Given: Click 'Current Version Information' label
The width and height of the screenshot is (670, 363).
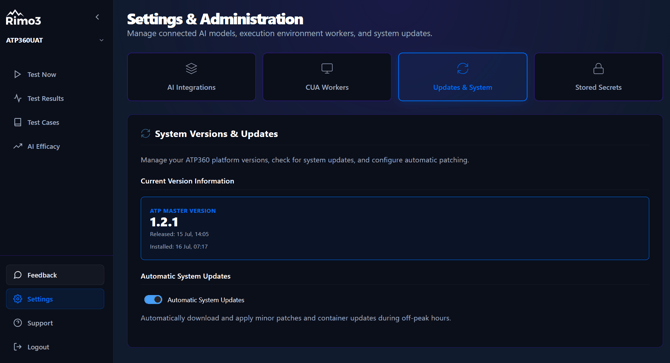Looking at the screenshot, I should 187,181.
